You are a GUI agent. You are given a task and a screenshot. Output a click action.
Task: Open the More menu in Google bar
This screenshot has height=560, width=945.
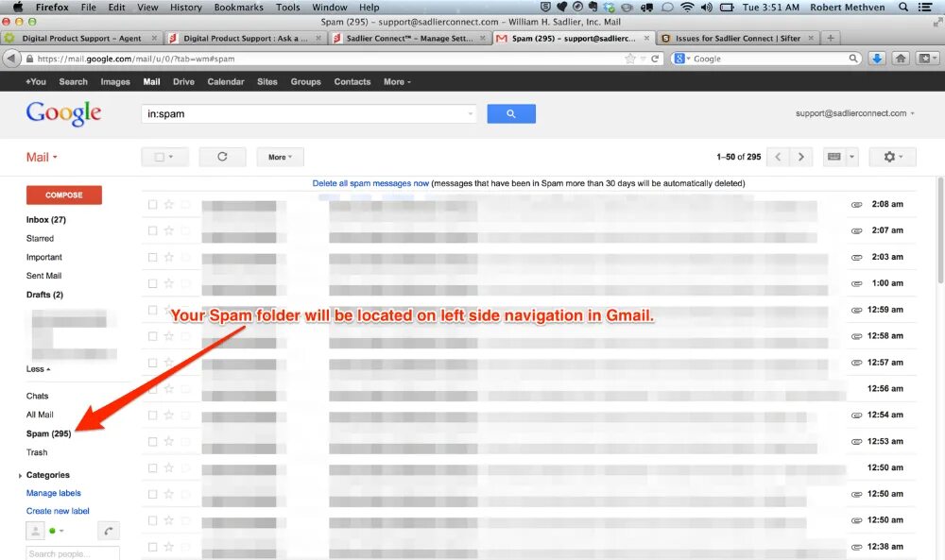[x=397, y=81]
